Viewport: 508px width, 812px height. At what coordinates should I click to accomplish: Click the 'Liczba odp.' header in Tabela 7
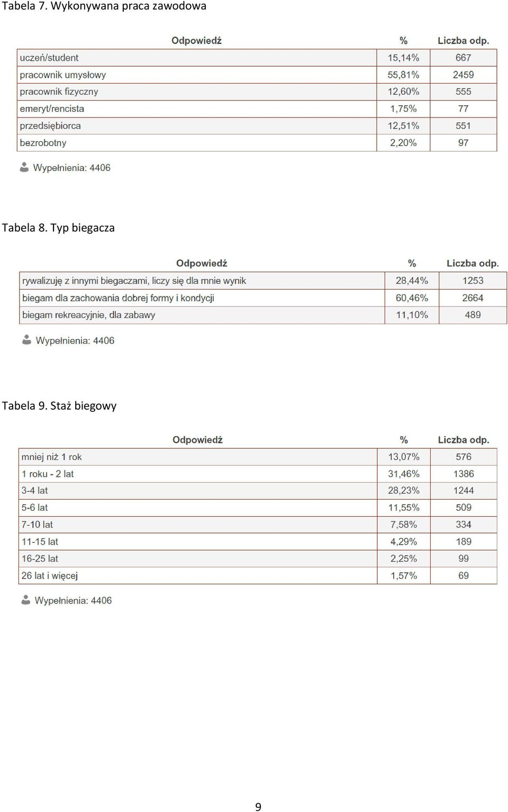pyautogui.click(x=464, y=41)
